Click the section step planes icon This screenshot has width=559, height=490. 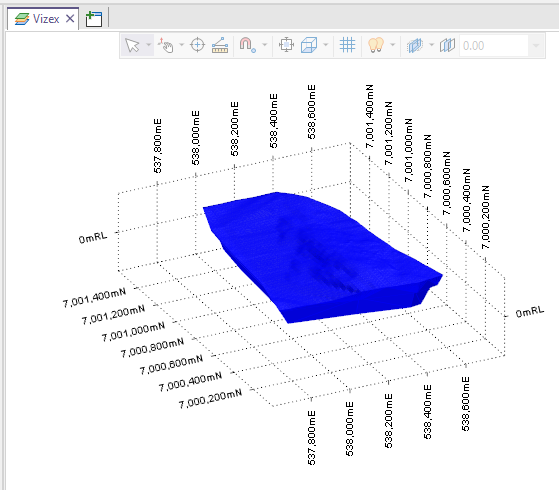pyautogui.click(x=447, y=45)
